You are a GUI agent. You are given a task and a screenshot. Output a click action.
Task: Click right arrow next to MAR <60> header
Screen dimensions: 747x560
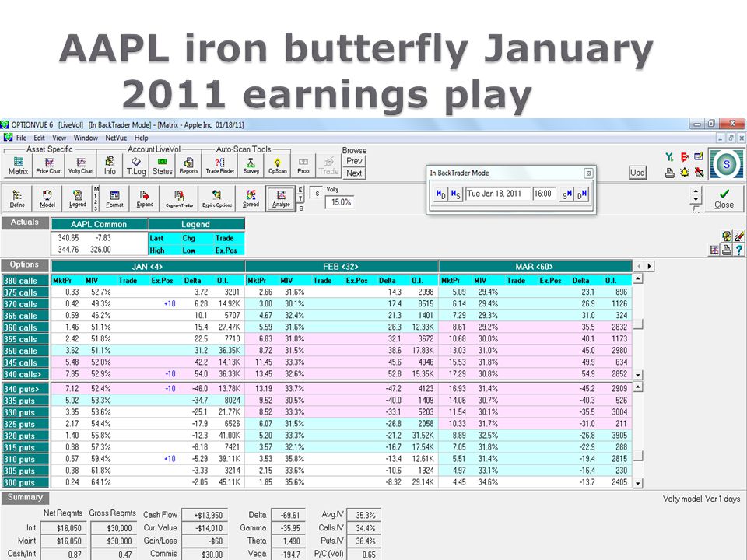pyautogui.click(x=649, y=266)
